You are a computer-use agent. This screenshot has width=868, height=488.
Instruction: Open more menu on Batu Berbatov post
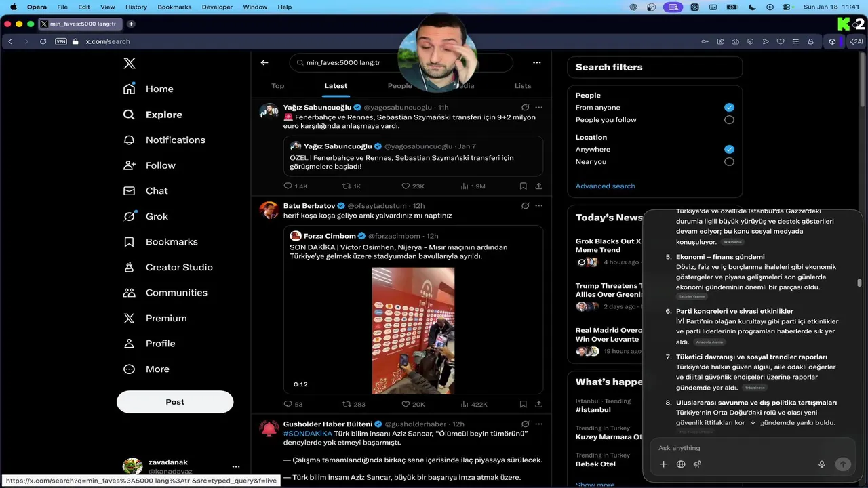[x=538, y=205]
